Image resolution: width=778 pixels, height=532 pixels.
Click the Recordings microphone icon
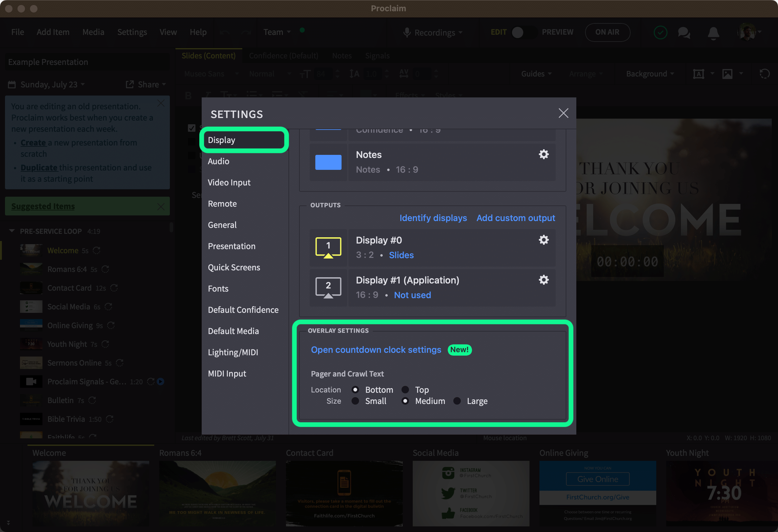tap(407, 32)
